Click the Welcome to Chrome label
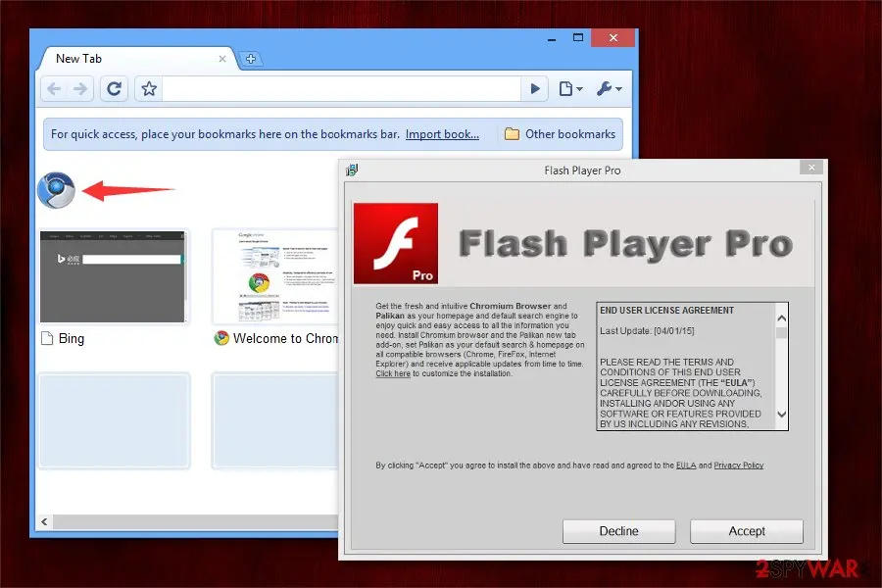 pos(286,339)
